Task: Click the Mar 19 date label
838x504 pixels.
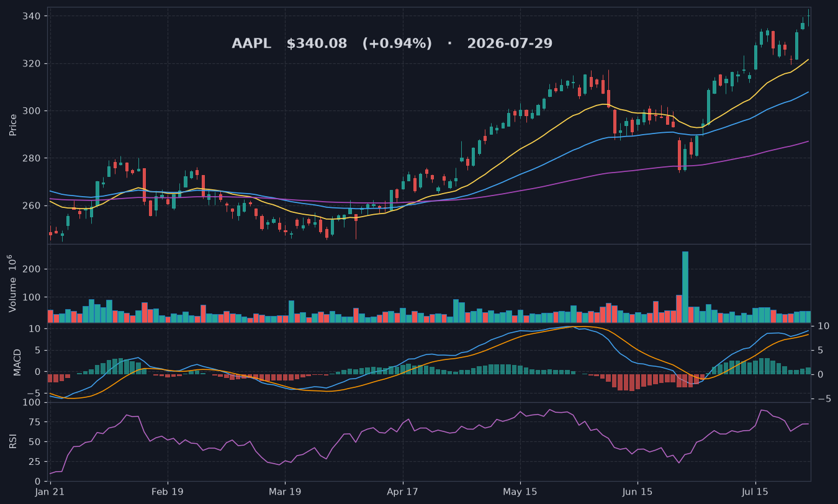Action: [285, 492]
